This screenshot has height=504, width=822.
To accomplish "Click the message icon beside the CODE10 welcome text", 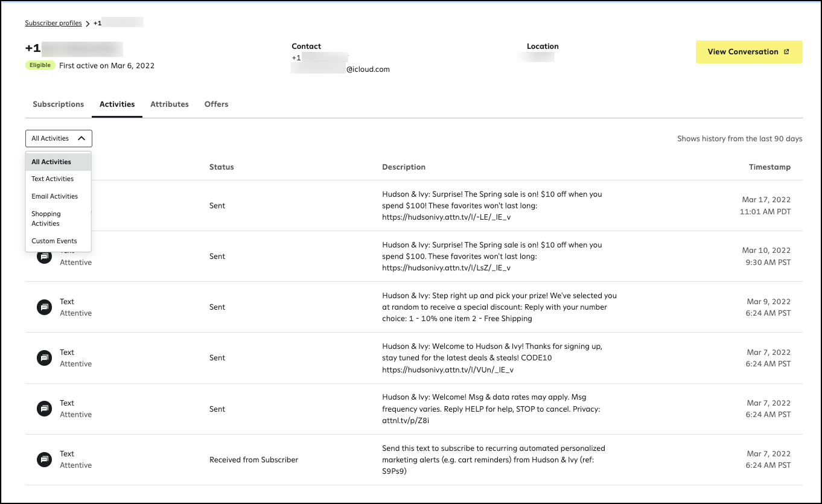I will 44,358.
